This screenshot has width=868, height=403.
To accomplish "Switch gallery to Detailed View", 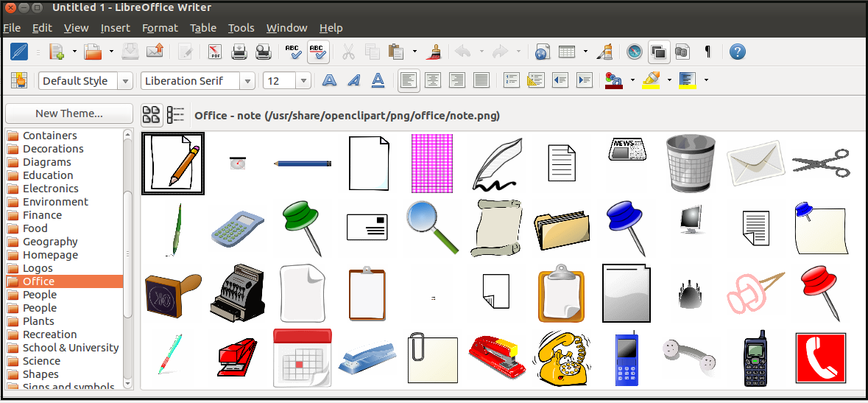I will pos(176,116).
